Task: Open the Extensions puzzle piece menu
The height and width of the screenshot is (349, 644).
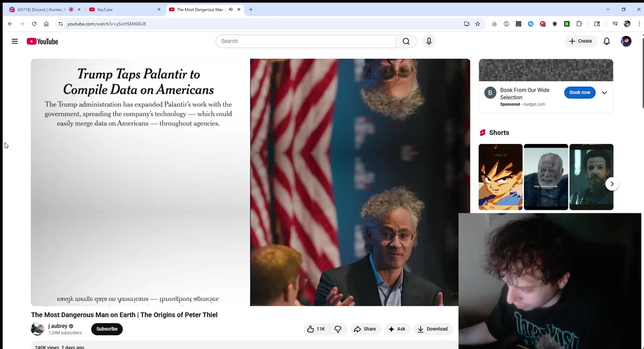Action: [579, 24]
